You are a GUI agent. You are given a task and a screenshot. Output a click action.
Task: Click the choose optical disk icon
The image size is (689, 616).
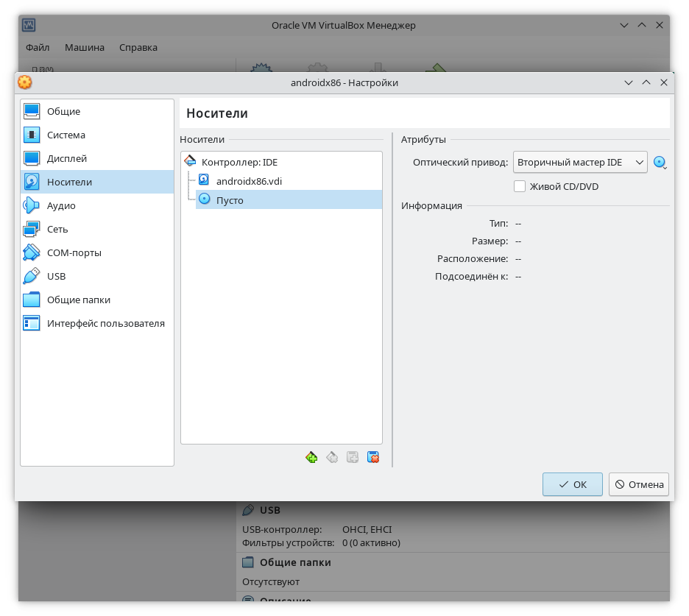click(660, 162)
